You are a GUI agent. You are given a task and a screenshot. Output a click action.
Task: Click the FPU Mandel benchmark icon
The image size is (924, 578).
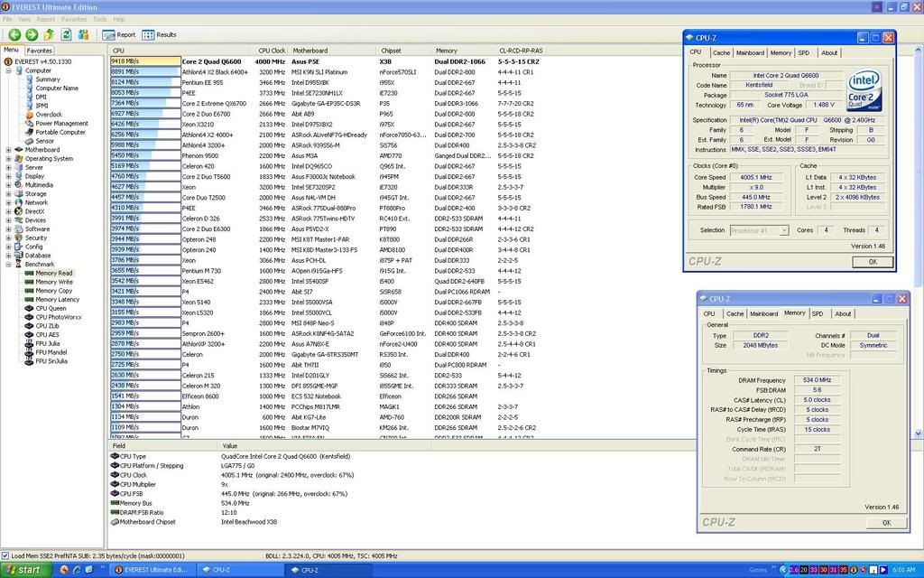point(29,352)
